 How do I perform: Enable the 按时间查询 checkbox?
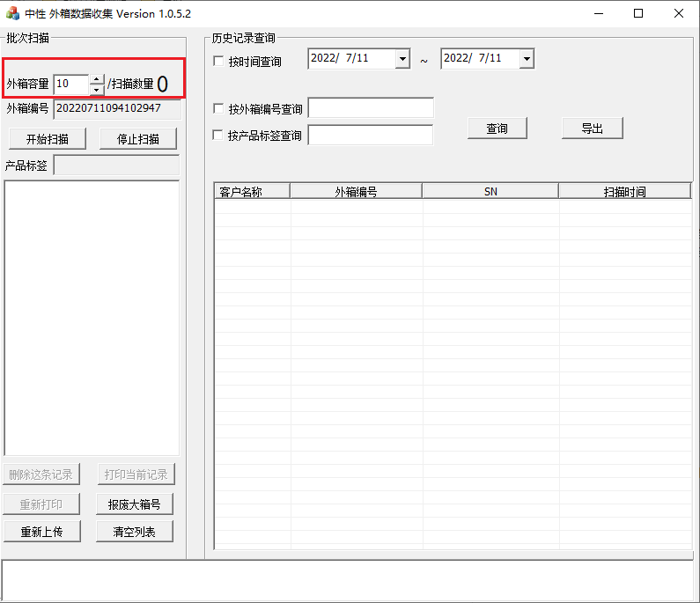point(218,61)
